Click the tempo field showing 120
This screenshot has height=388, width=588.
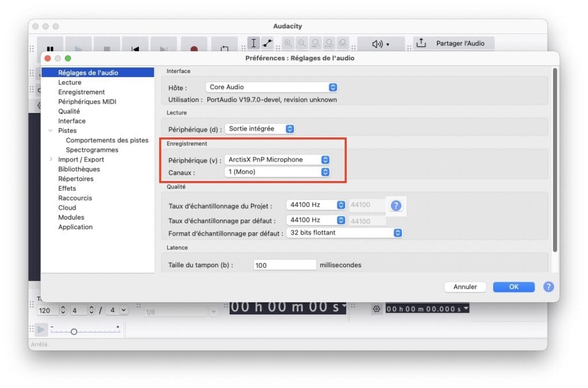(48, 311)
